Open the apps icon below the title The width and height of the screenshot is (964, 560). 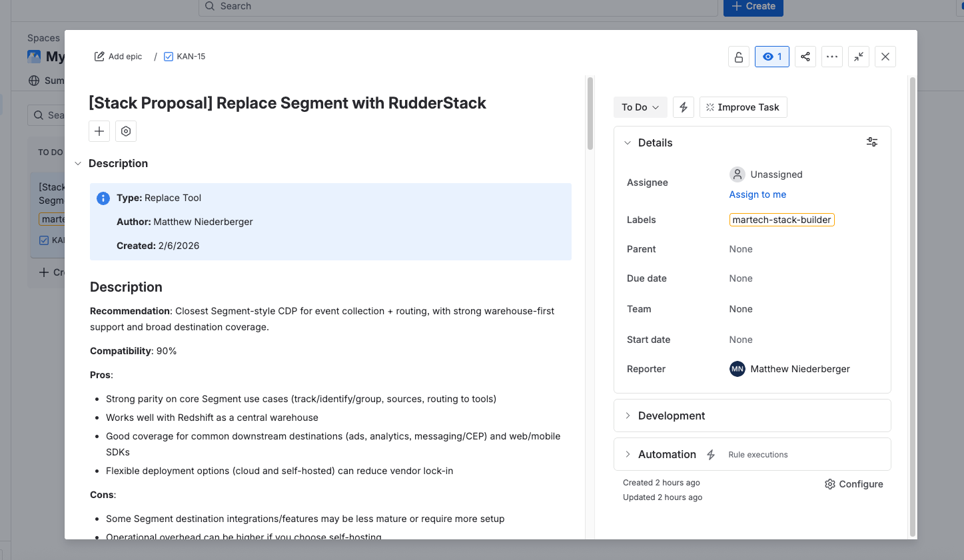click(125, 131)
